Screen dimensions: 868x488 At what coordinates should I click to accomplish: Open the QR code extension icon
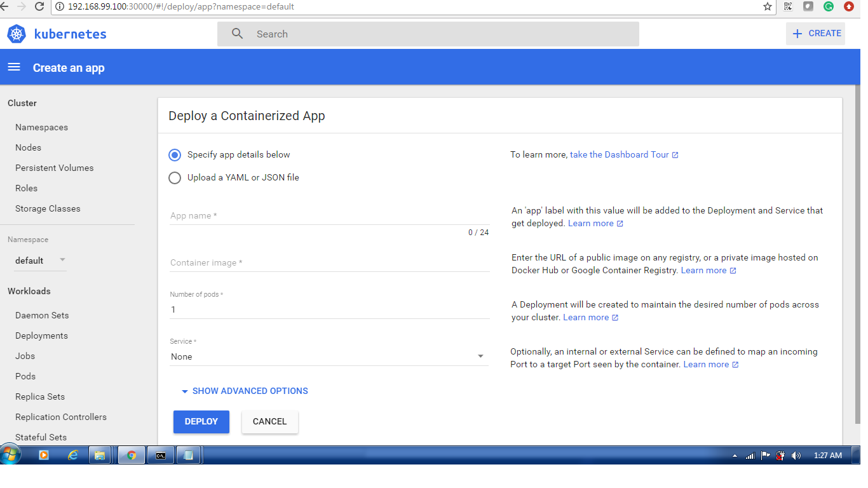[x=788, y=7]
